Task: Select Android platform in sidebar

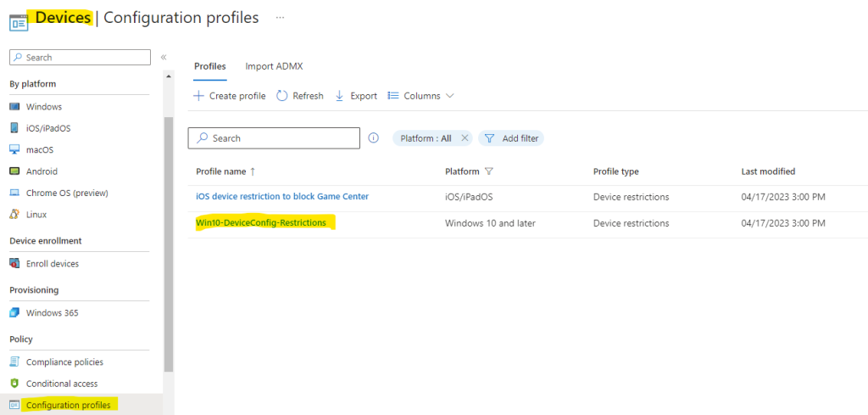Action: point(42,171)
